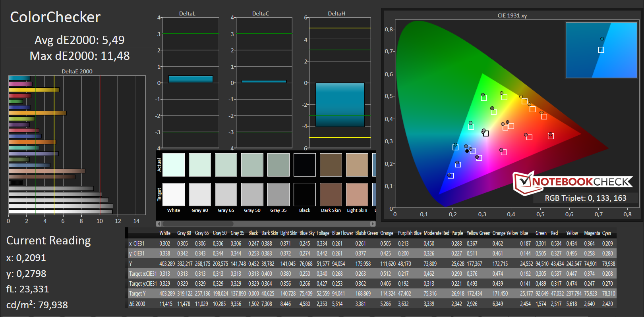Click the black bar in the DeltaE 2000 chart

(16, 183)
